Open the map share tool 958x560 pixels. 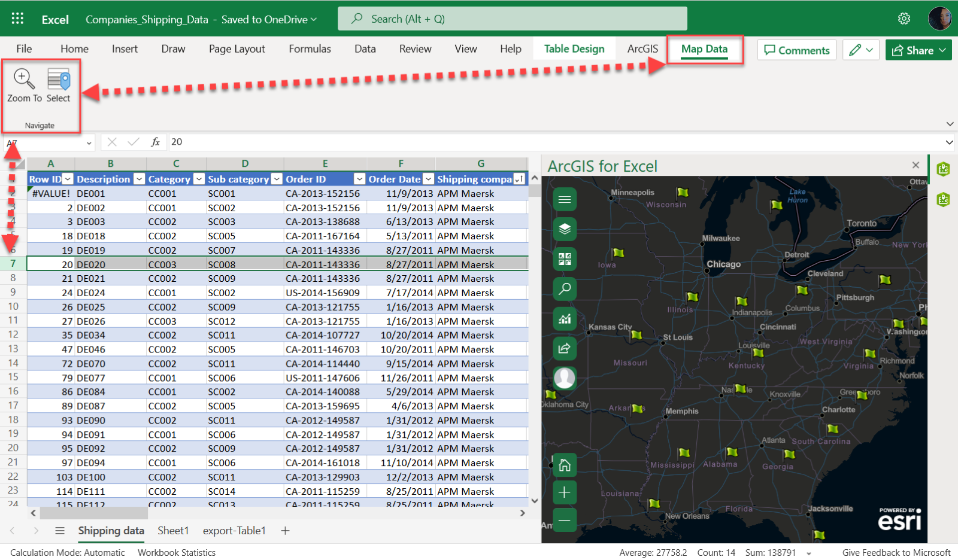(565, 348)
